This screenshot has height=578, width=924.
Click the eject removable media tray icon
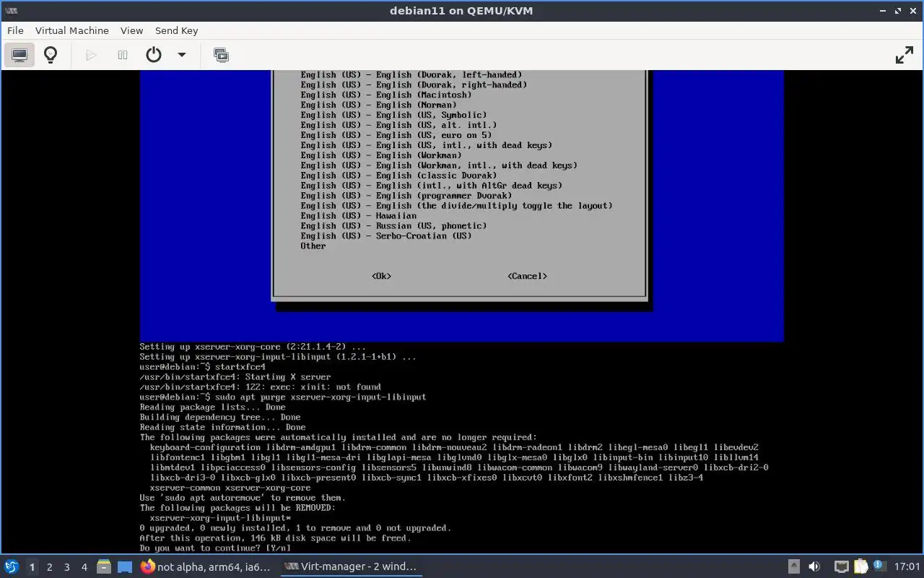coord(793,567)
